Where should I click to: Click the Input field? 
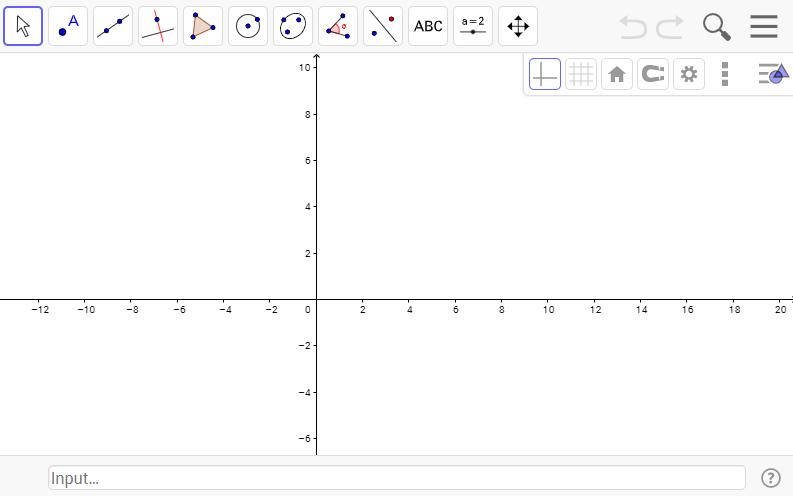[x=397, y=478]
